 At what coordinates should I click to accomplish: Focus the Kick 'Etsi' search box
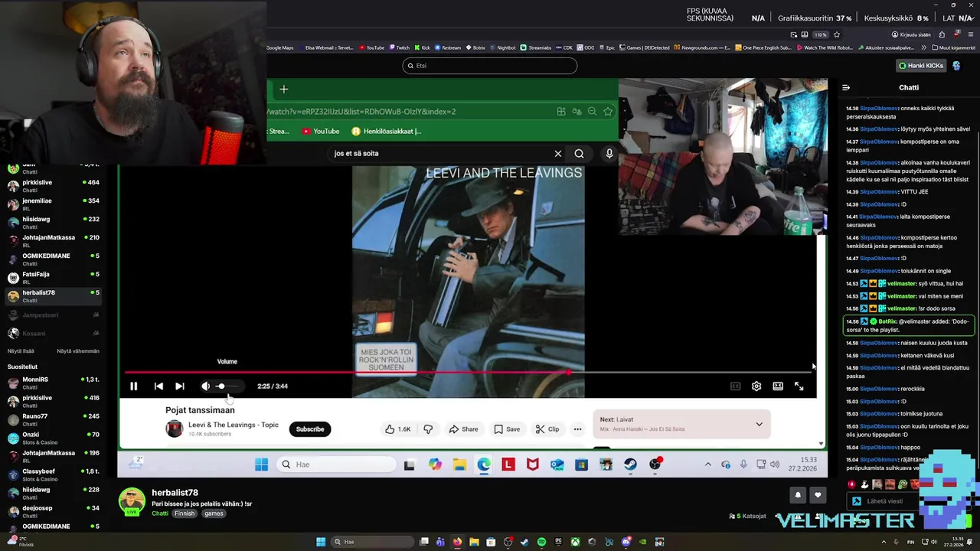[490, 66]
